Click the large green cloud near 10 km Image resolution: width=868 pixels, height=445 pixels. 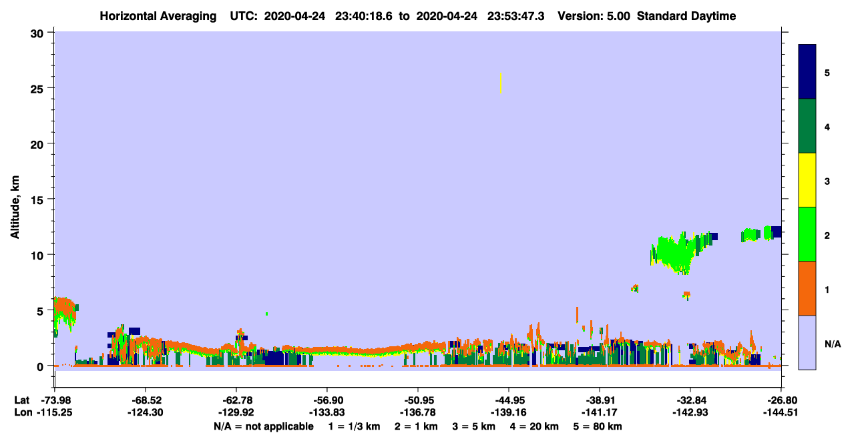pos(676,254)
